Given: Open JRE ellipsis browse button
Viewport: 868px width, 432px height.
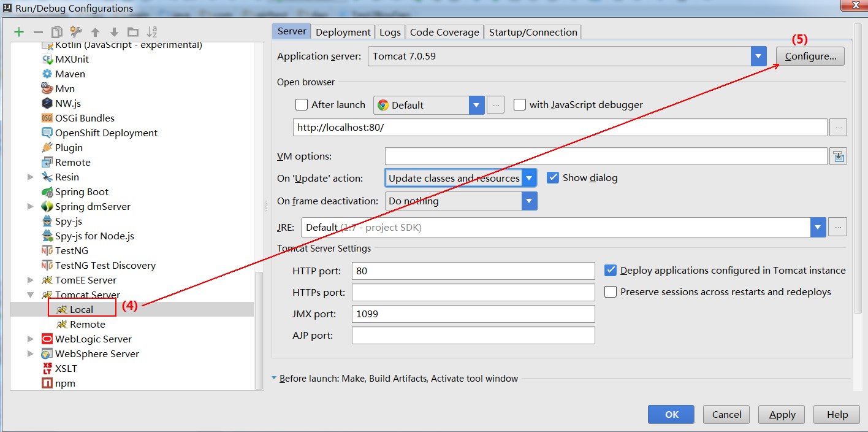Looking at the screenshot, I should tap(838, 227).
